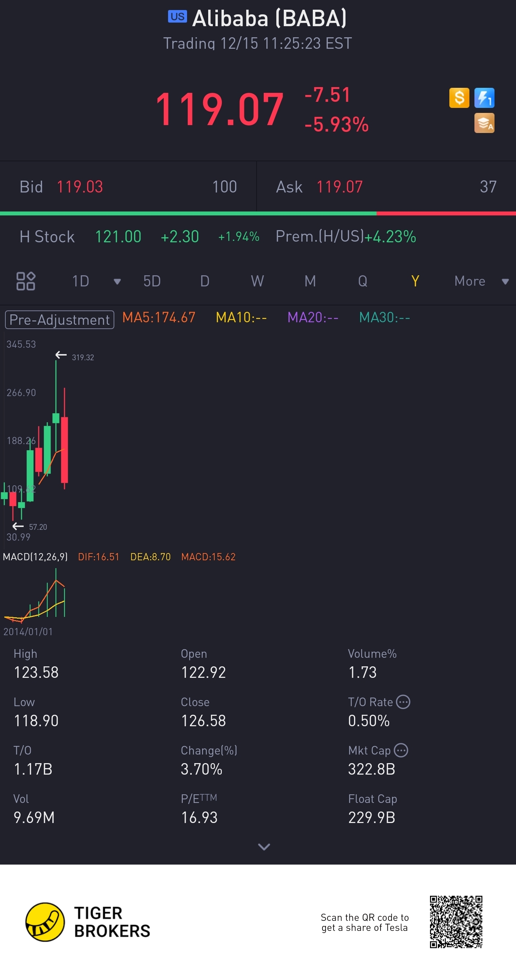The image size is (516, 980).
Task: Tap the Prem.(H/US) +4.23% value
Action: [390, 237]
